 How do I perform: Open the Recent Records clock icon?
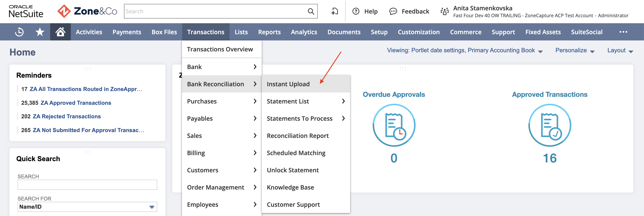pos(19,32)
